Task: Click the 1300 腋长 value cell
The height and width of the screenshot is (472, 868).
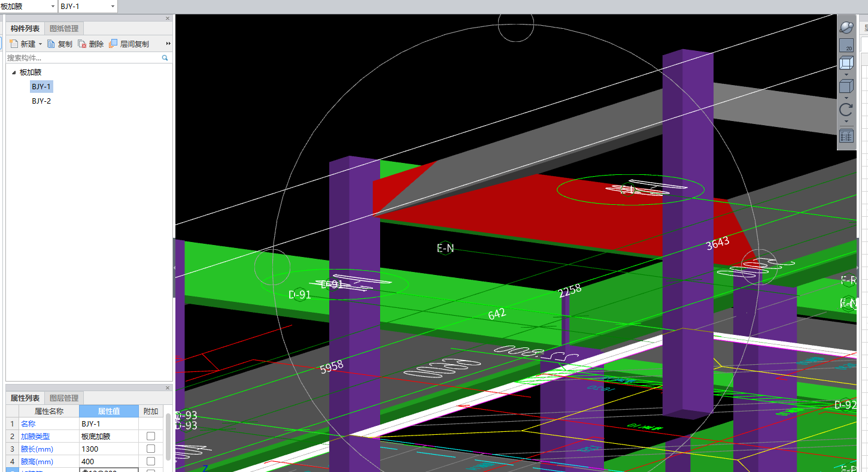Action: click(x=109, y=449)
